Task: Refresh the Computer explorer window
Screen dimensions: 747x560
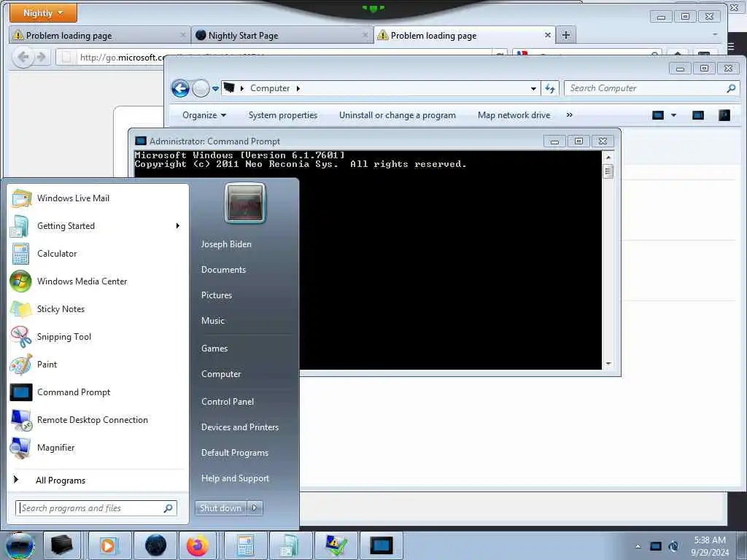Action: [550, 88]
